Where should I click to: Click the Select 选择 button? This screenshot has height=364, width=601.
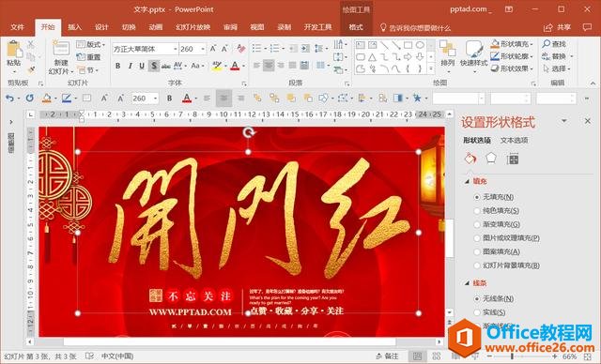pyautogui.click(x=556, y=68)
